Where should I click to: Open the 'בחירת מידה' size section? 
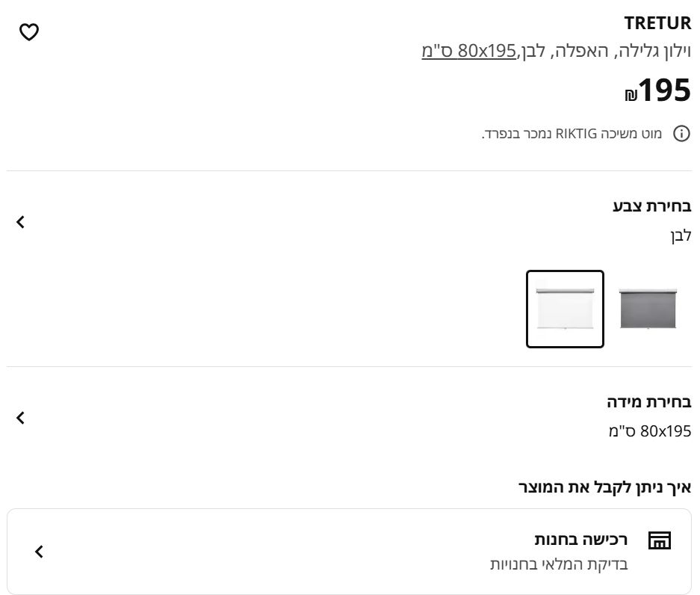pyautogui.click(x=649, y=402)
